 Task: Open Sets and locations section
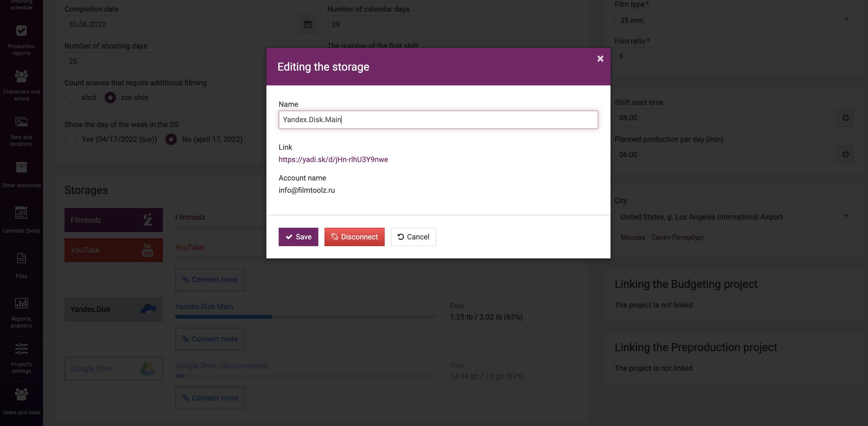21,132
